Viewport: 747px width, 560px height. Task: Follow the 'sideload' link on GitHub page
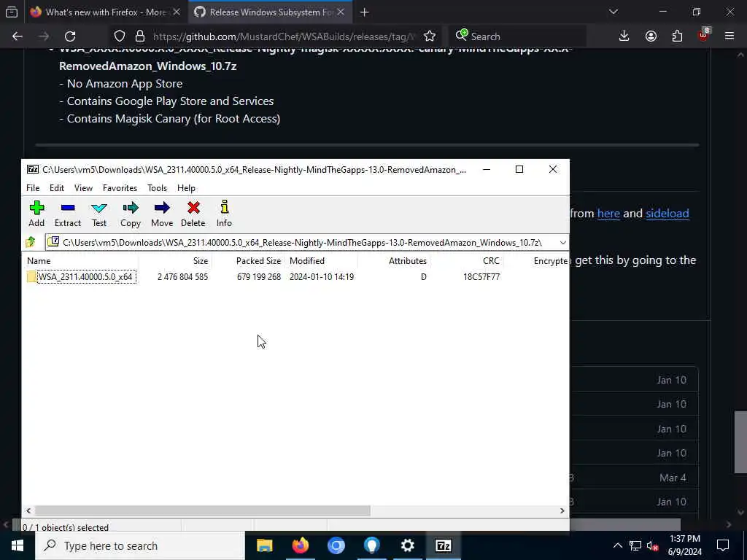pos(667,214)
